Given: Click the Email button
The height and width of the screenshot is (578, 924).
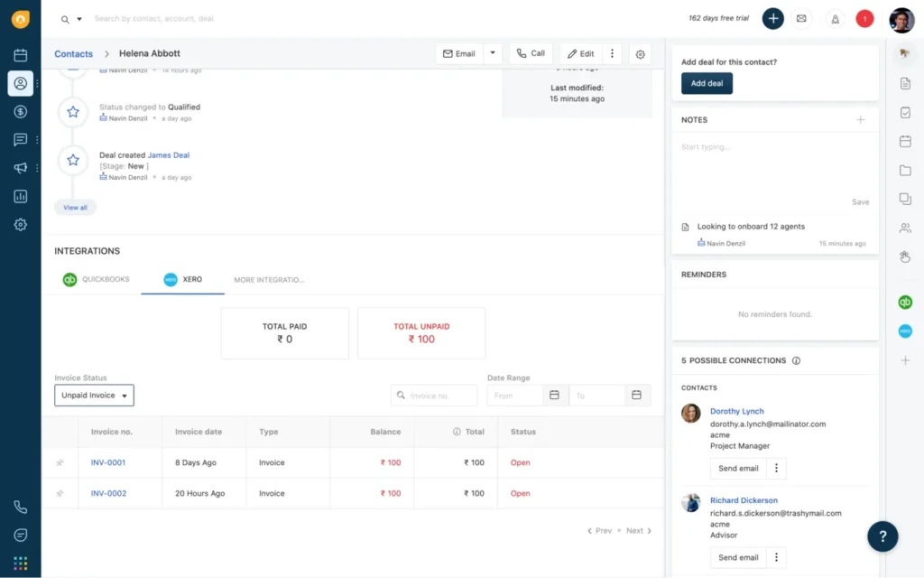Looking at the screenshot, I should pyautogui.click(x=459, y=53).
